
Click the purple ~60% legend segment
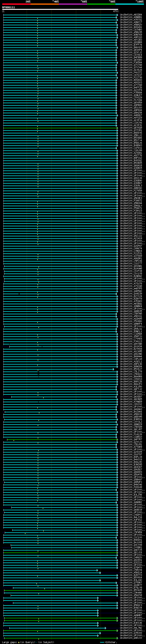[x=73, y=4]
